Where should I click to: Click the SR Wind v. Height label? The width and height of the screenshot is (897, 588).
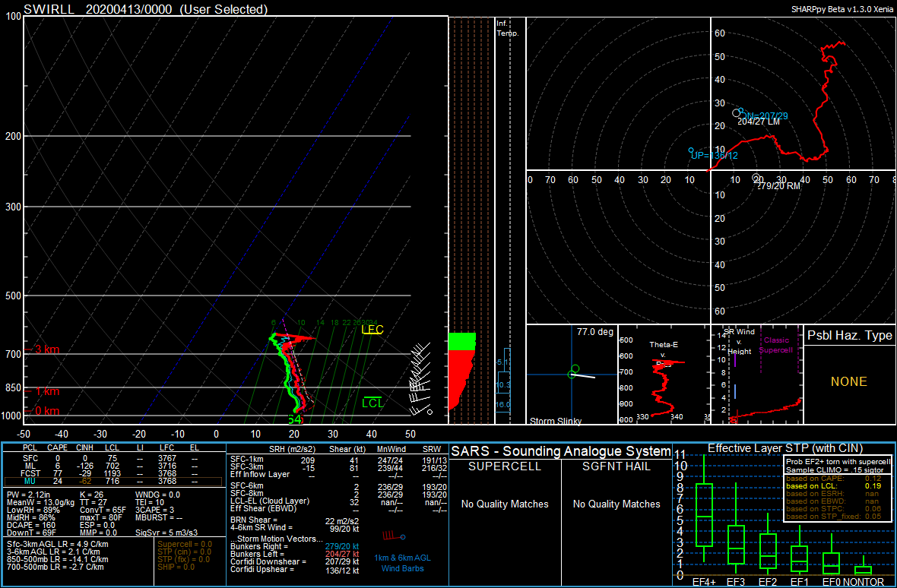(x=739, y=342)
